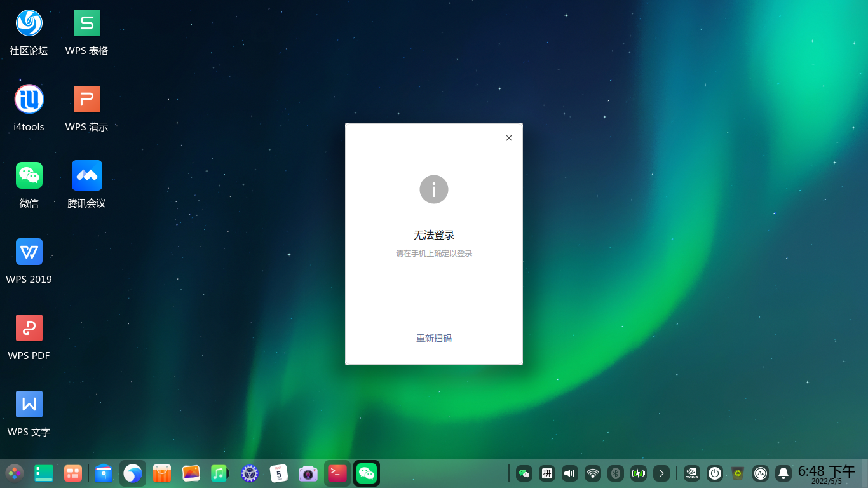
Task: Launch the camera app in the dock
Action: [x=308, y=473]
